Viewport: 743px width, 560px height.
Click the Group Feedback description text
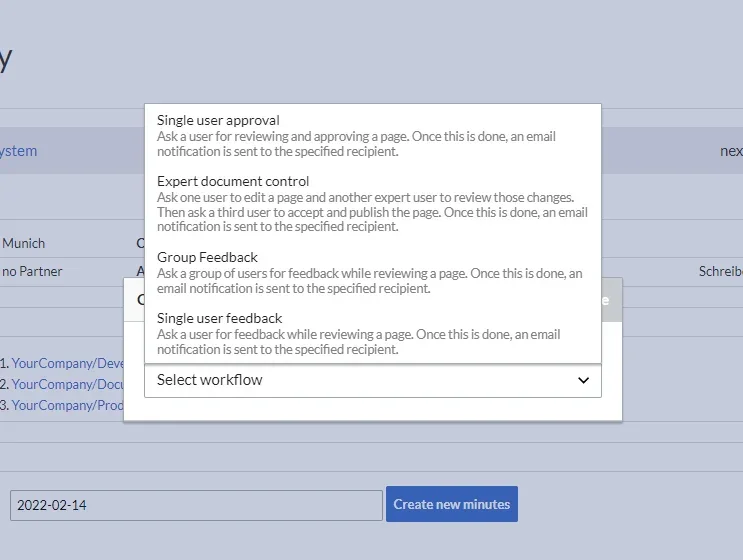pyautogui.click(x=369, y=281)
